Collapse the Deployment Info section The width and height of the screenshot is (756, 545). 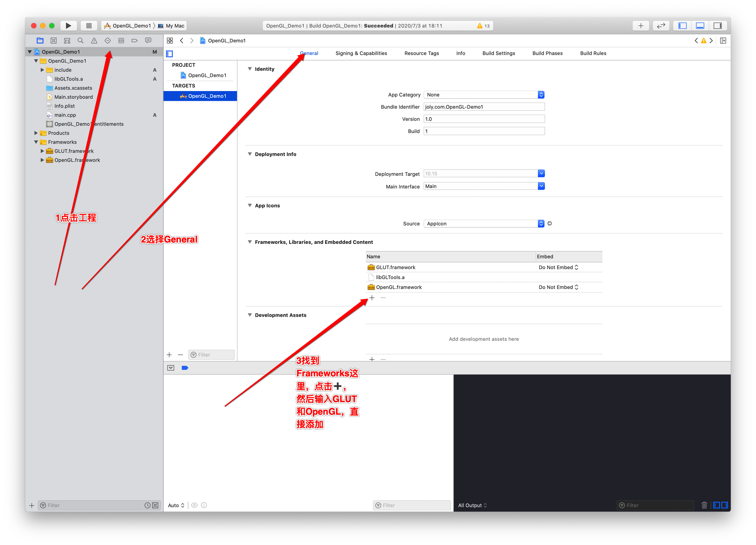click(250, 154)
